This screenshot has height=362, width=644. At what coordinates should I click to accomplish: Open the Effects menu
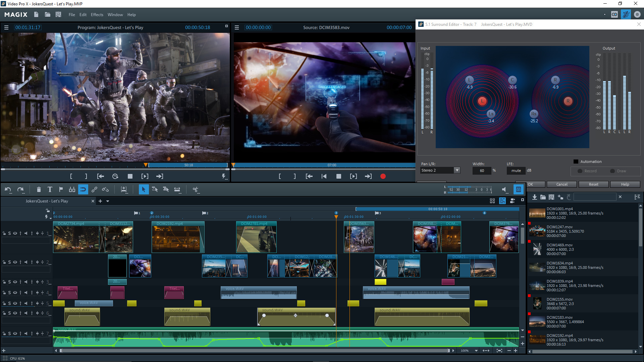(x=97, y=14)
